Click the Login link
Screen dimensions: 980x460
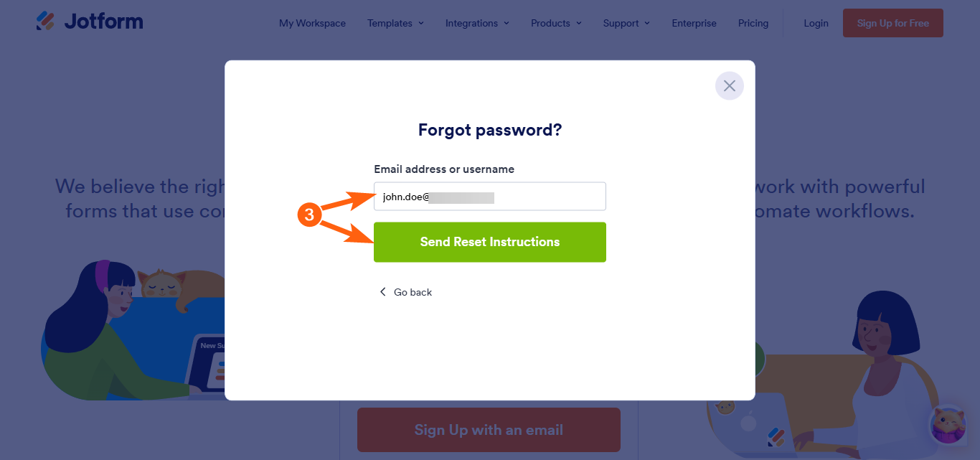[x=816, y=23]
